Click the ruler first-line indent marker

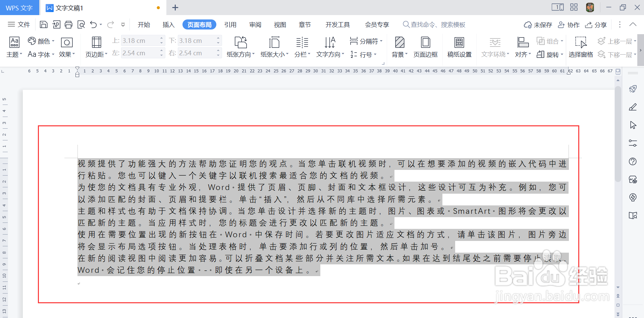(x=77, y=69)
